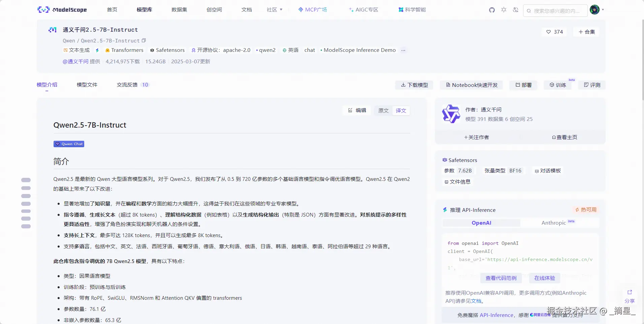Click the Transformers tag
The image size is (644, 324).
[x=124, y=50]
